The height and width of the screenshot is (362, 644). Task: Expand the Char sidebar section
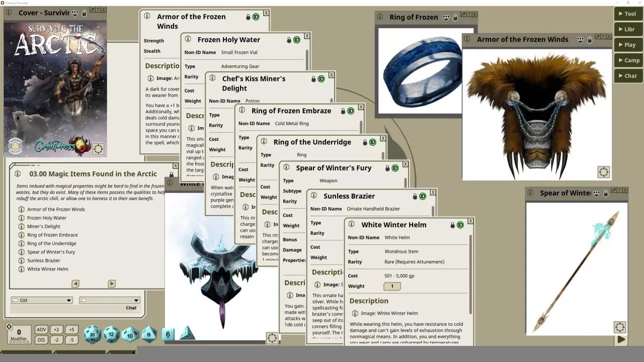point(628,76)
